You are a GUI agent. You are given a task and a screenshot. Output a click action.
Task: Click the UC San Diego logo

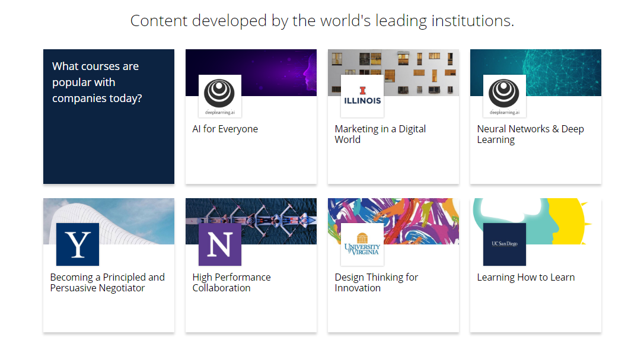[x=504, y=244]
